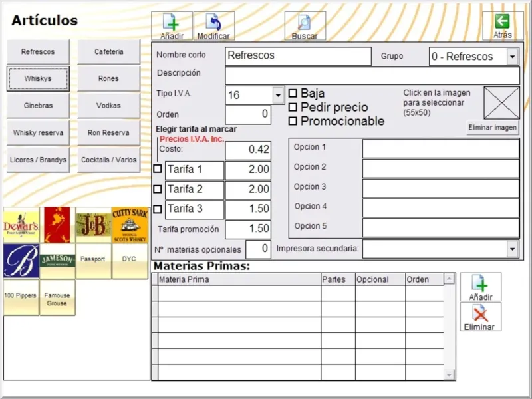Click the Eliminar imagen button

493,128
